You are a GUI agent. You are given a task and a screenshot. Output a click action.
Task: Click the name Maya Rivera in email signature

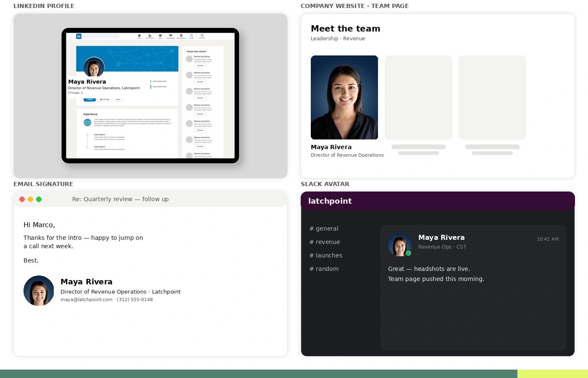coord(87,282)
